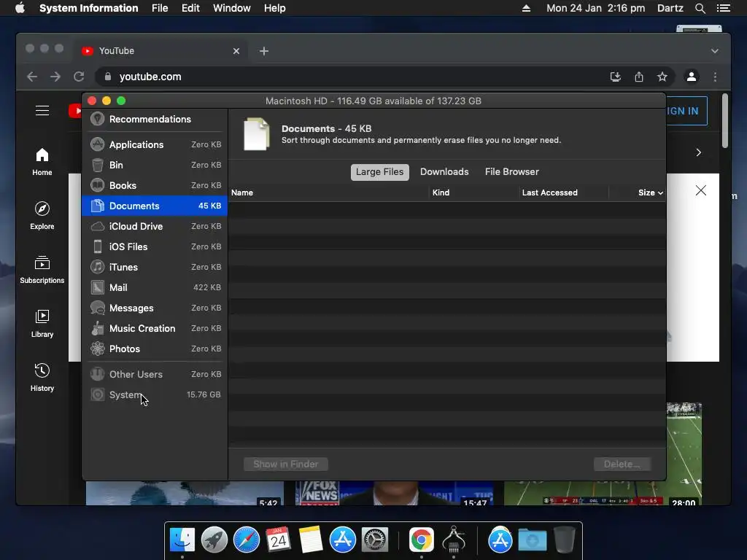Open the Apple menu
This screenshot has width=747, height=560.
[20, 8]
